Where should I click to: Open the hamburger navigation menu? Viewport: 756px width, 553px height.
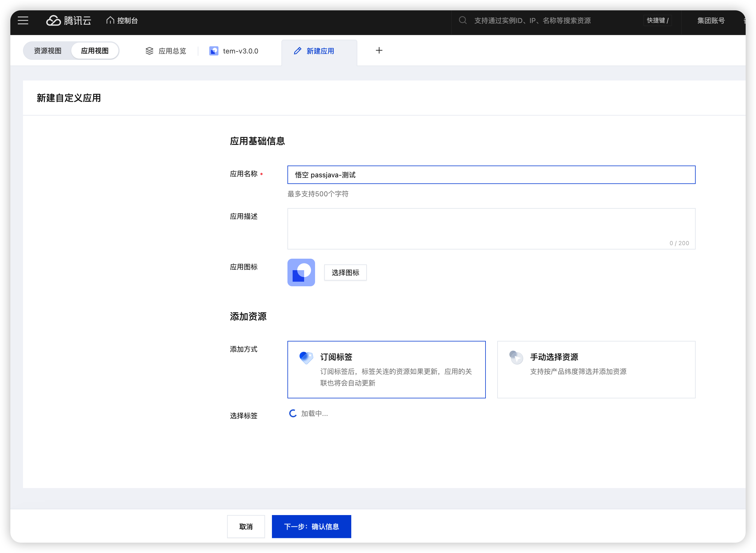(23, 20)
